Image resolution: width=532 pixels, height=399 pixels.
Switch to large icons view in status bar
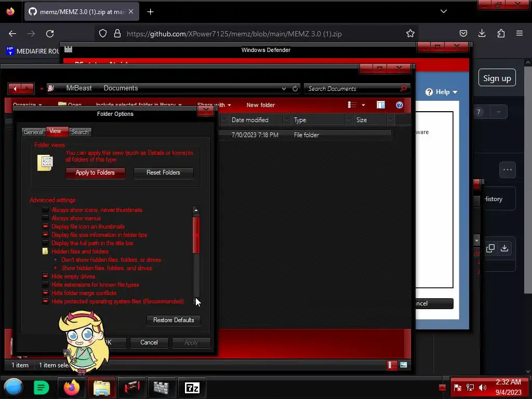(x=403, y=365)
